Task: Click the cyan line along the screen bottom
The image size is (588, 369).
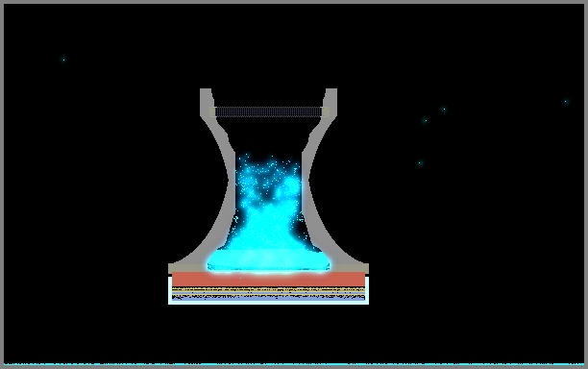Action: point(294,364)
